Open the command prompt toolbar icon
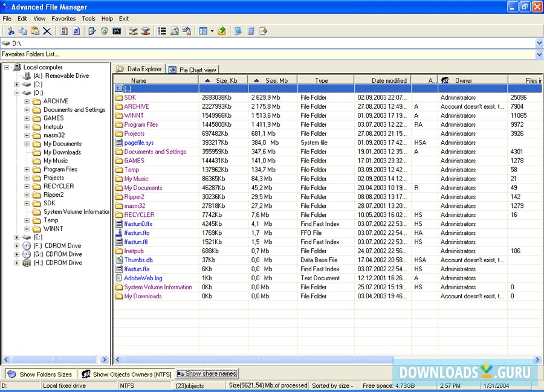The image size is (544, 392). pyautogui.click(x=117, y=31)
